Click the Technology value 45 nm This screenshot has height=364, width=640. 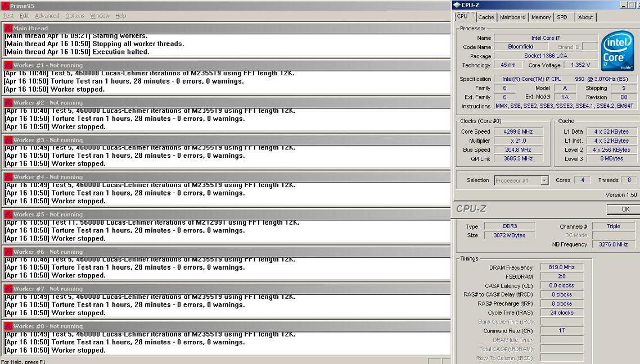(508, 65)
